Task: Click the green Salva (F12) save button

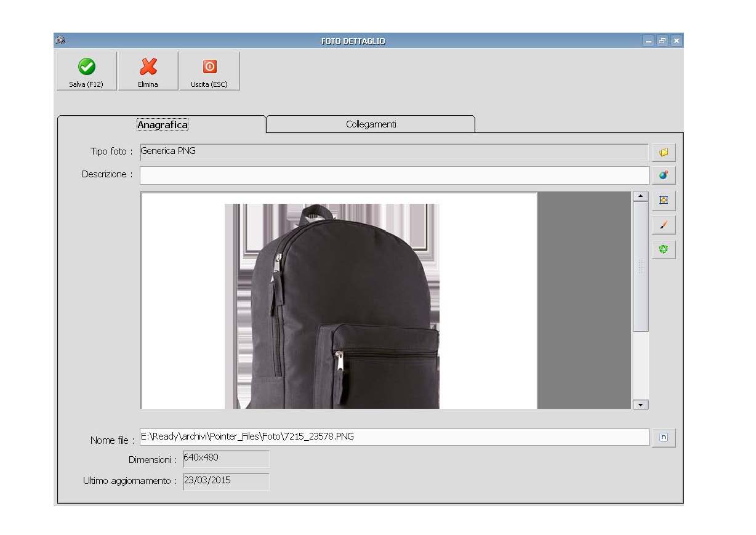Action: click(x=86, y=71)
